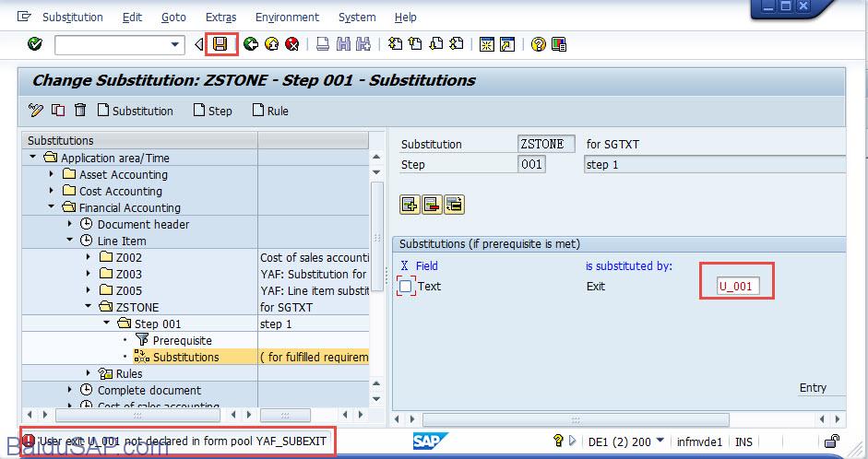Click the INS insert mode indicator
Viewport: 868px width, 459px height.
coord(743,441)
